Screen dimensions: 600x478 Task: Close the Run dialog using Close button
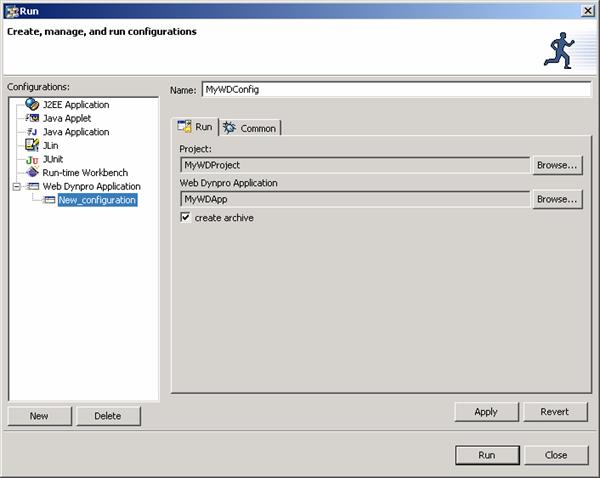(x=556, y=455)
